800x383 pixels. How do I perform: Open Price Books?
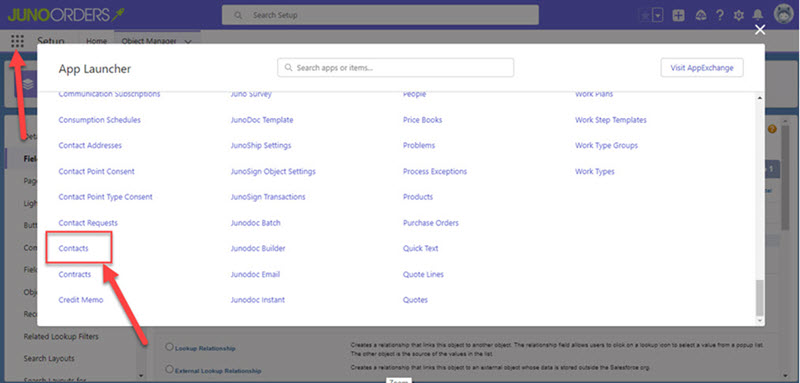[x=422, y=120]
